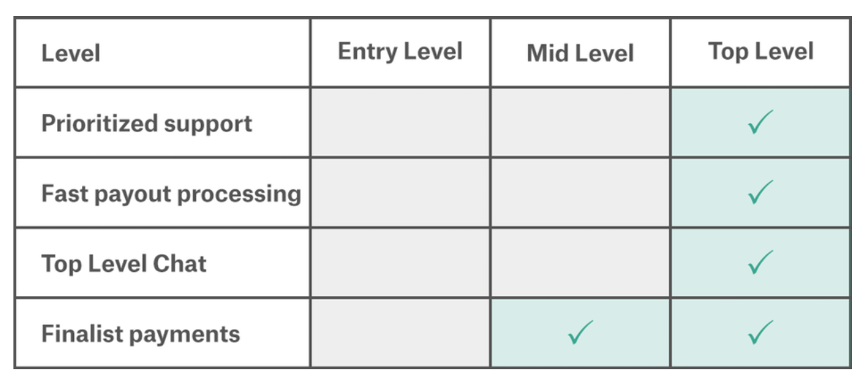Click empty Mid Level cell for Fast payout processing
The image size is (868, 380).
(x=580, y=193)
